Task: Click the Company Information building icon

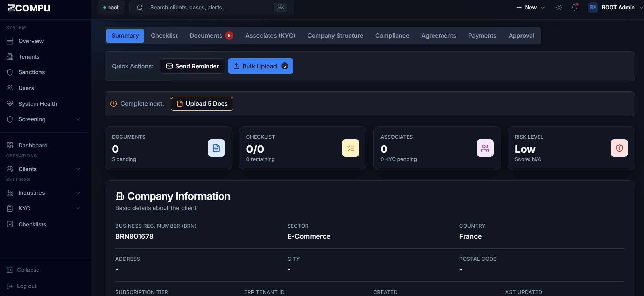Action: tap(119, 196)
